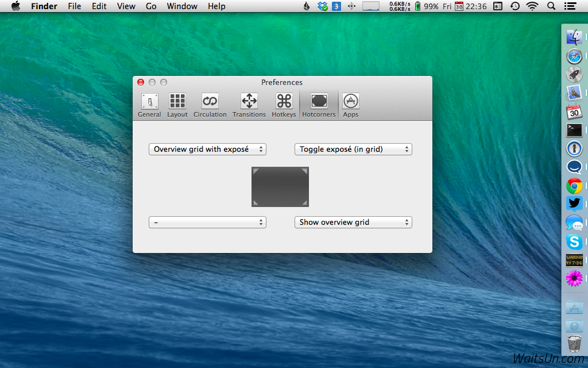Open the Apps preferences pane

click(350, 105)
